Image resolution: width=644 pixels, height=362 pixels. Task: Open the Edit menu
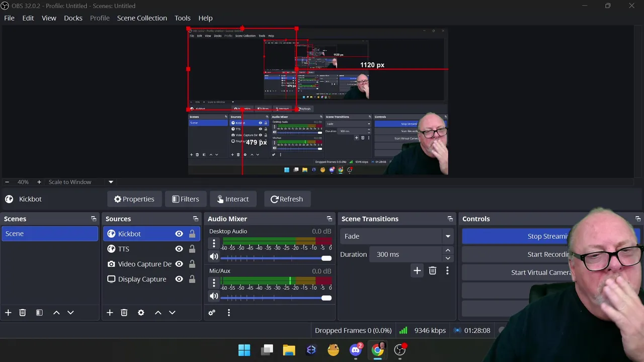[x=28, y=18]
